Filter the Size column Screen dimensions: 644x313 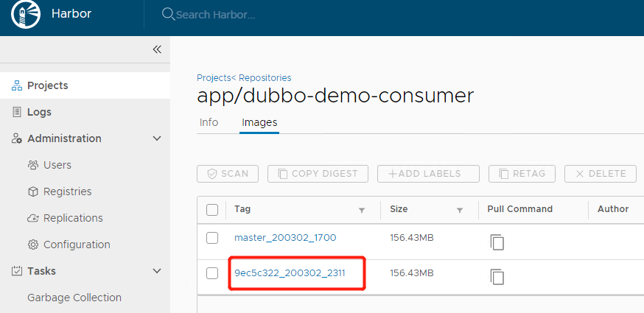pos(459,210)
